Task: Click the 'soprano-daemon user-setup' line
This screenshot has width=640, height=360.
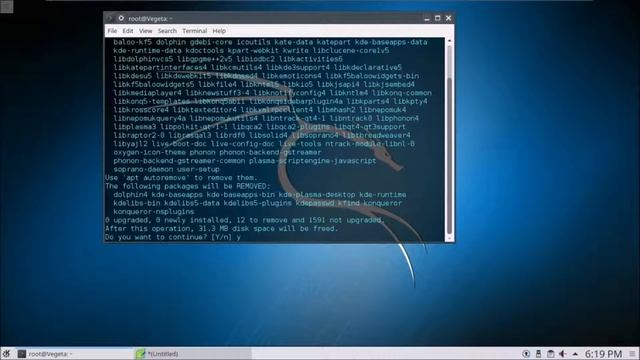Action: click(167, 169)
